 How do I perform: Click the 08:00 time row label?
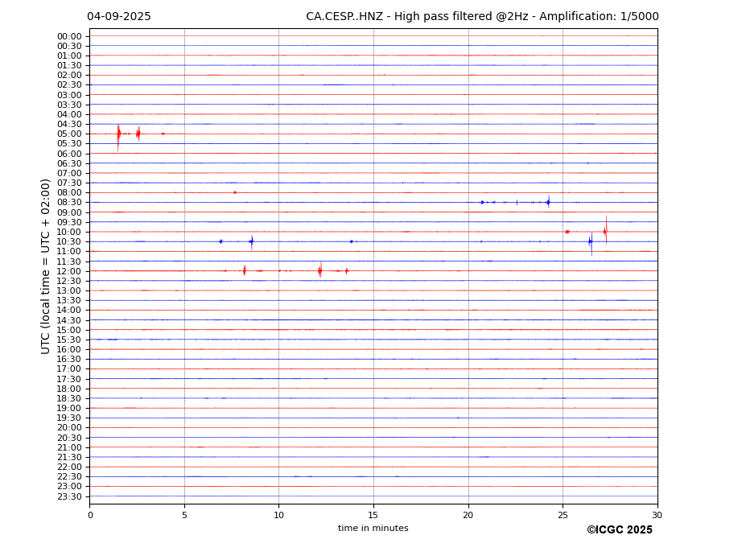pyautogui.click(x=69, y=192)
